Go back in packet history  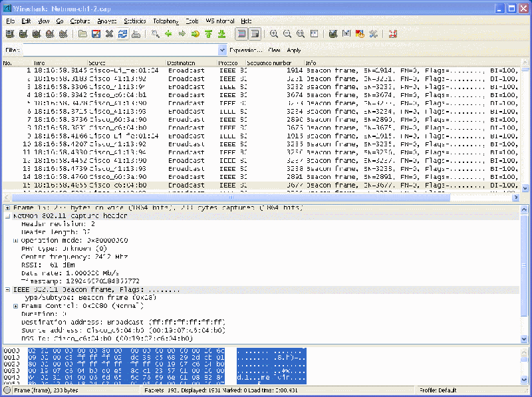pos(168,34)
